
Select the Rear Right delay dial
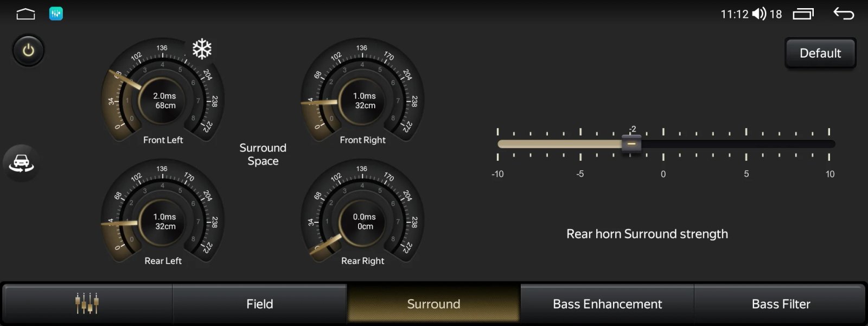[x=363, y=222]
